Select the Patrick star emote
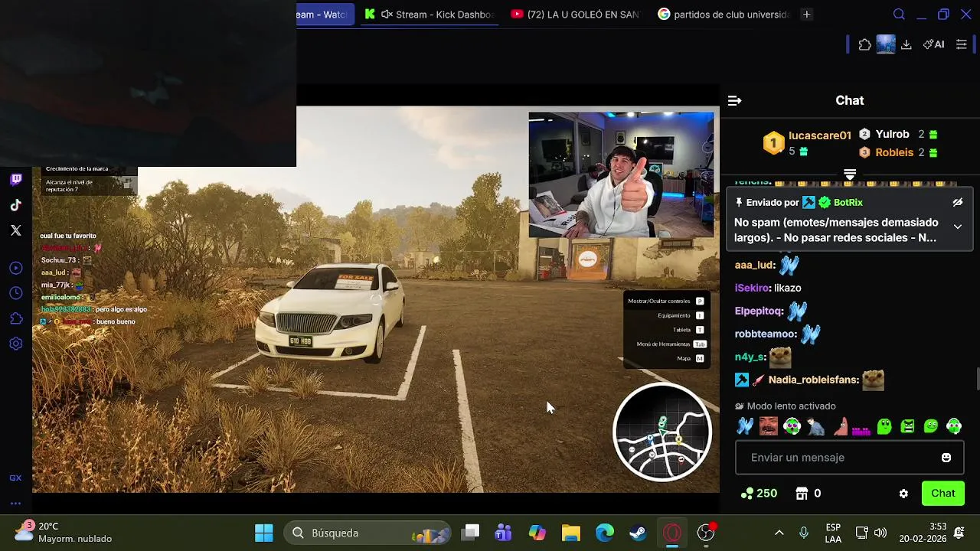The image size is (980, 551). point(839,426)
